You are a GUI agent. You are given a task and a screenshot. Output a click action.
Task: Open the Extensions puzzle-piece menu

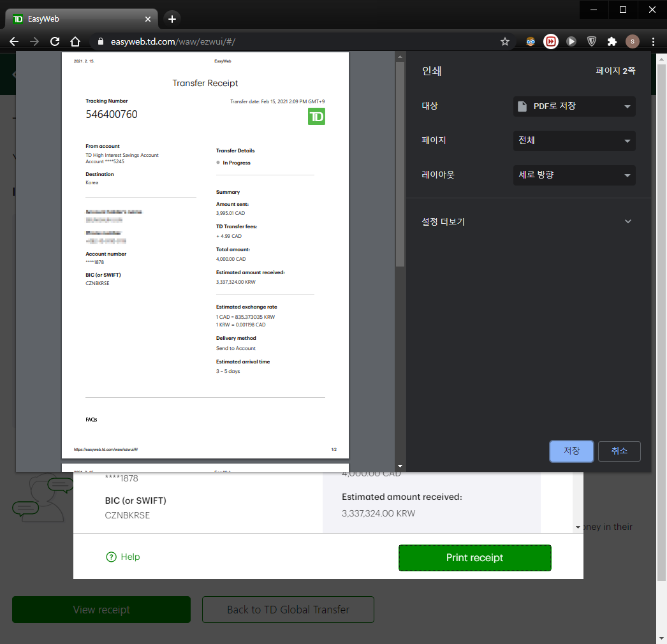612,41
